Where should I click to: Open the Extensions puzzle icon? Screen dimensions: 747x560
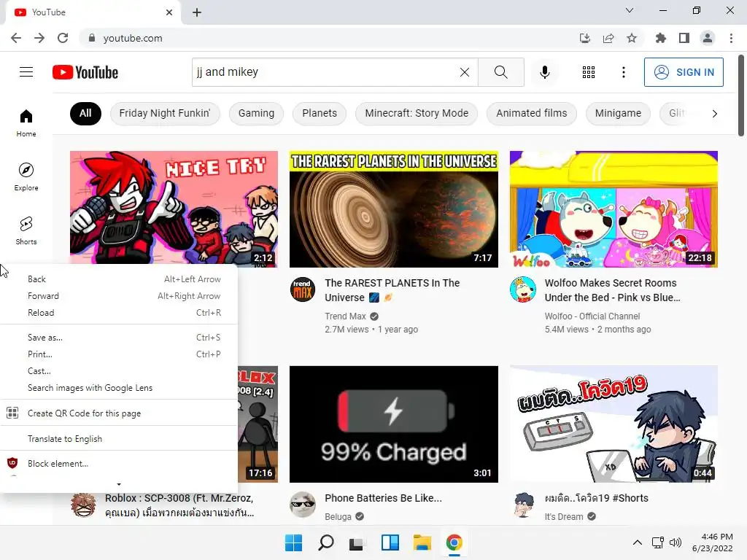click(x=660, y=38)
